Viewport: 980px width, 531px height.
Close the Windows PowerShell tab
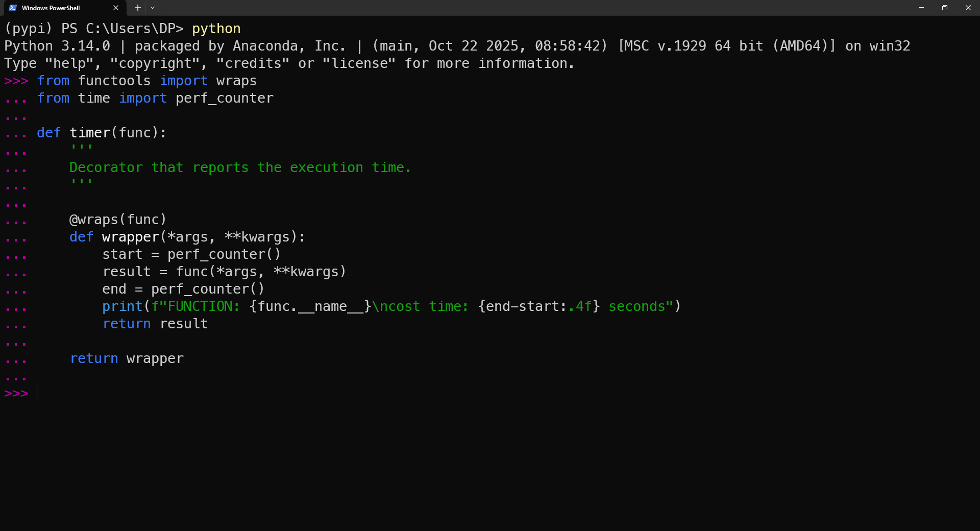[x=116, y=8]
